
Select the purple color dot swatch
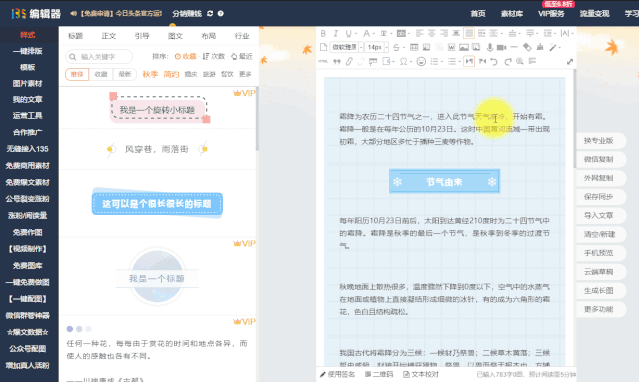click(x=70, y=329)
